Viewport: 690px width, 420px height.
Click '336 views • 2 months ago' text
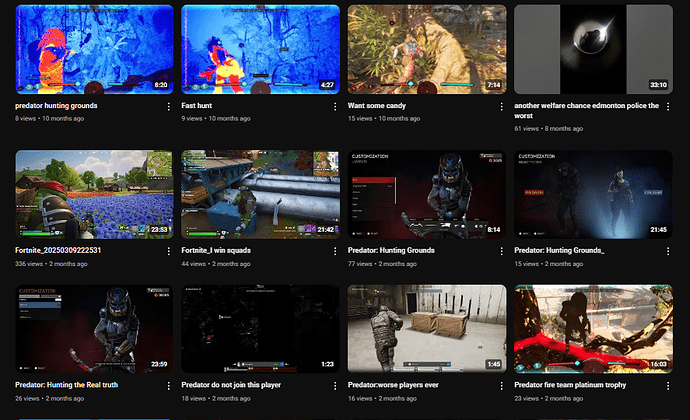pyautogui.click(x=51, y=264)
